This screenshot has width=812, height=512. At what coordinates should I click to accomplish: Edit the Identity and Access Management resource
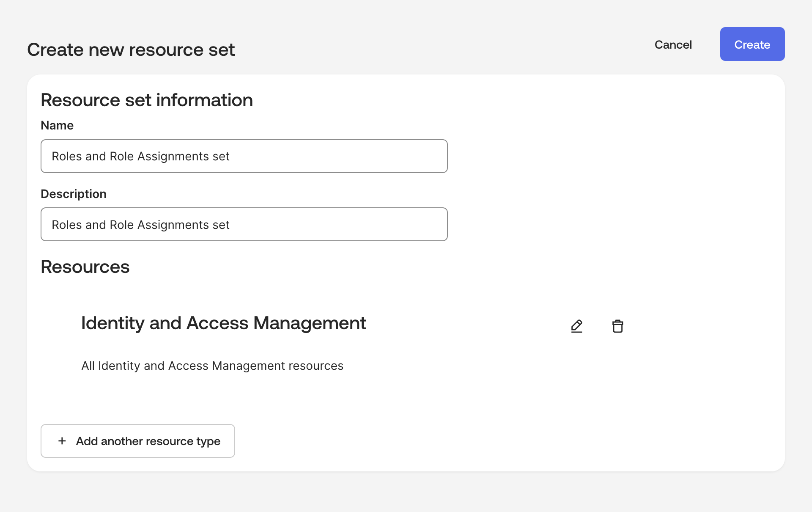click(x=576, y=326)
